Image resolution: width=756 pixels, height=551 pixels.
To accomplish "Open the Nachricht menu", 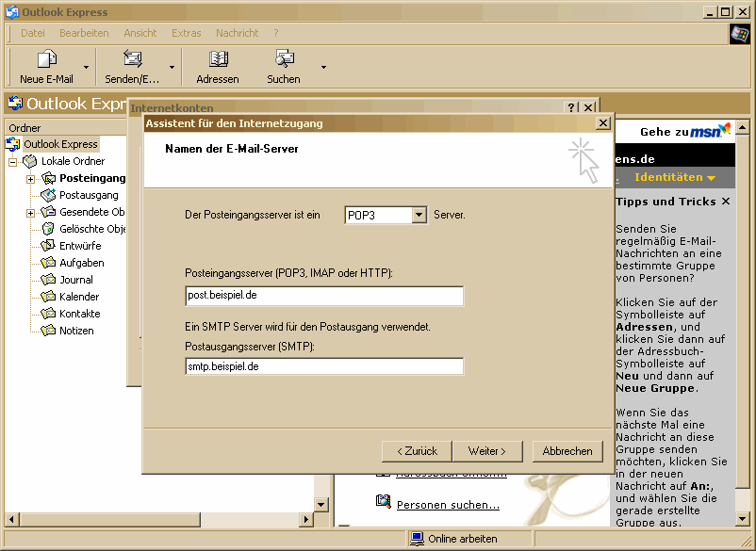I will click(237, 33).
